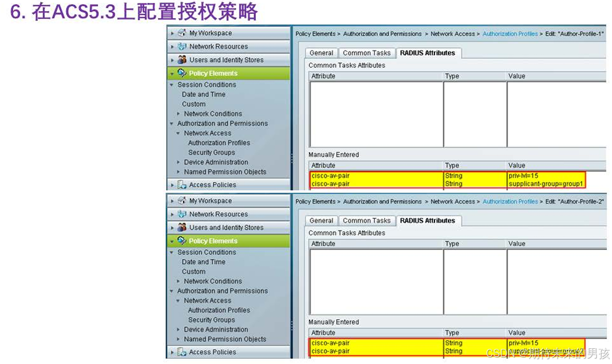Screen dimensions: 612x364
Task: Open Custom conditions in Author-Profile-1 panel
Action: 194,104
